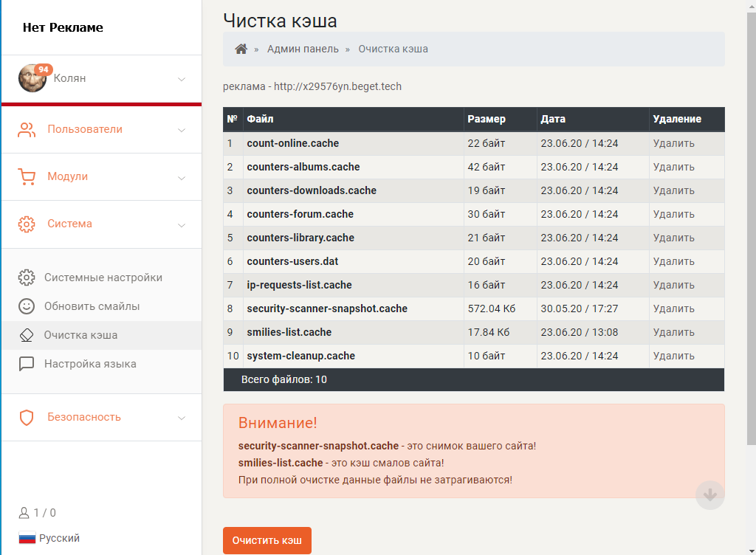Expand the Колян user profile dropdown
Screen dimensions: 756x555
click(x=182, y=79)
